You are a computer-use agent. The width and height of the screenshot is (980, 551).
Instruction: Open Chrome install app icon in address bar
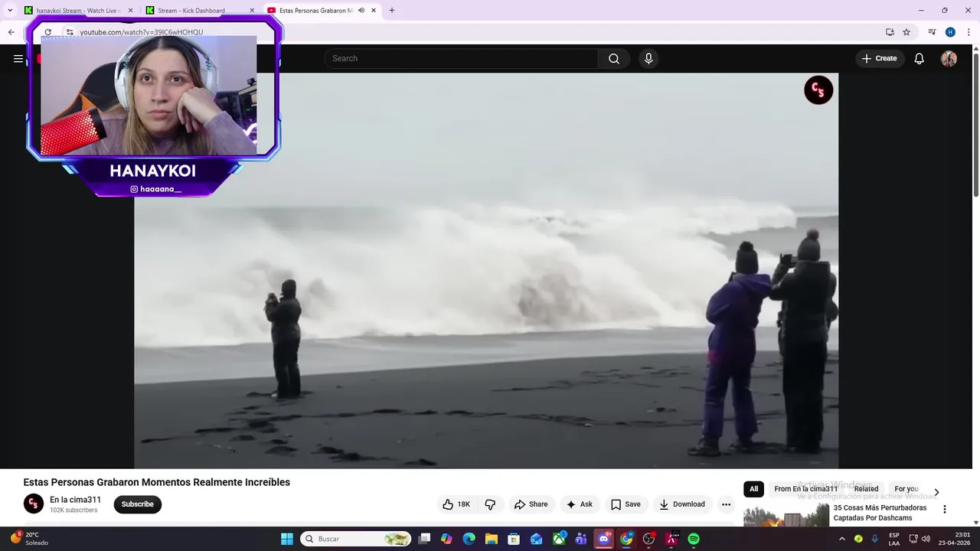pyautogui.click(x=890, y=32)
